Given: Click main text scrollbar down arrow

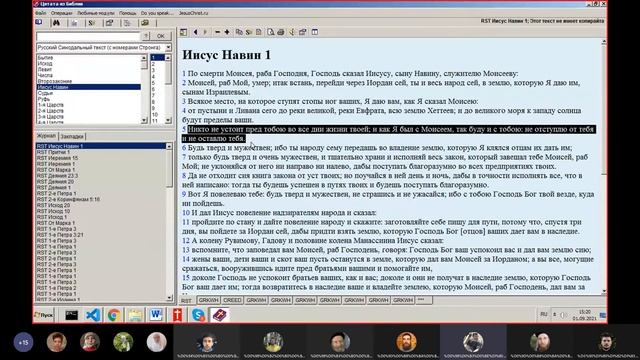Looking at the screenshot, I should [604, 291].
